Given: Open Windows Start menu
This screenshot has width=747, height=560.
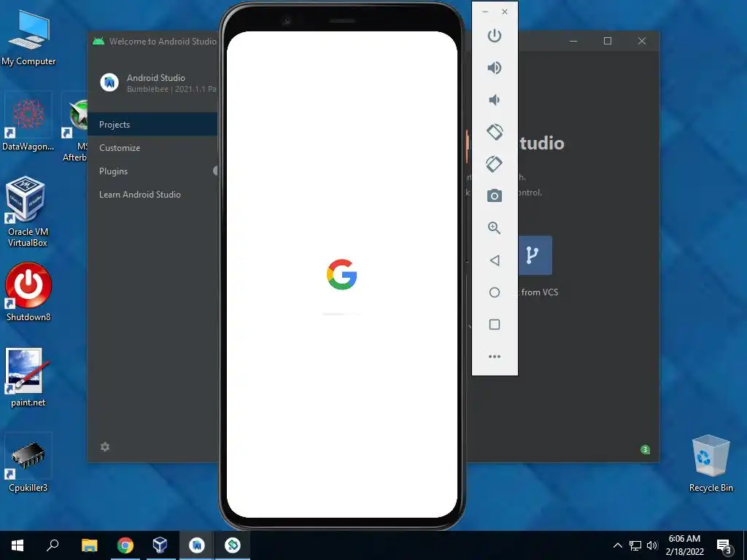Looking at the screenshot, I should (18, 545).
